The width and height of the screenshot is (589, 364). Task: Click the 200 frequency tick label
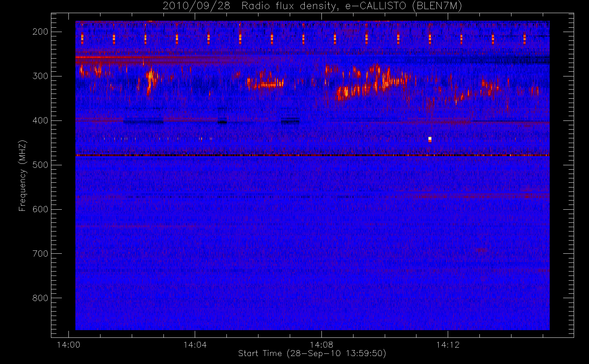[40, 32]
